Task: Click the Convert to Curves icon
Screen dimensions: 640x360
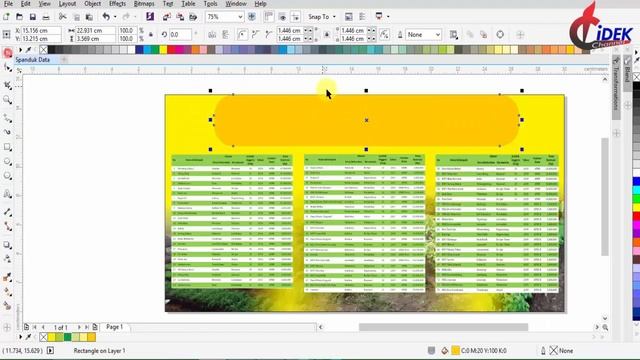Action: (x=500, y=35)
